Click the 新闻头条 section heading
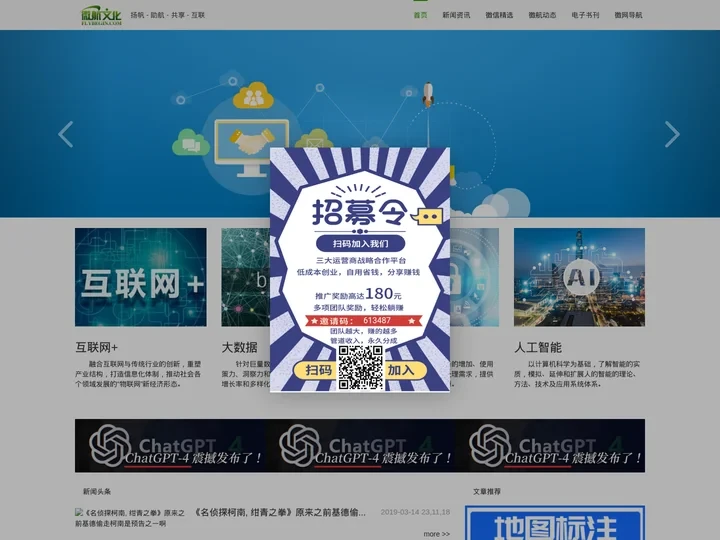Image resolution: width=720 pixels, height=540 pixels. click(x=97, y=491)
